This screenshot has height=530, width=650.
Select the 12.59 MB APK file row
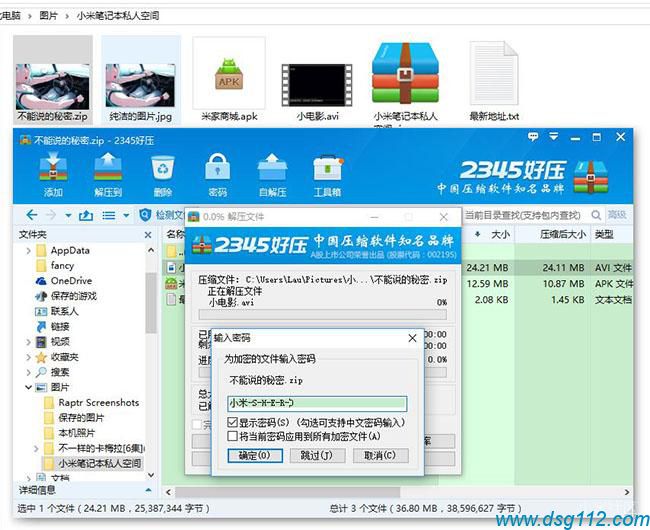tap(398, 284)
